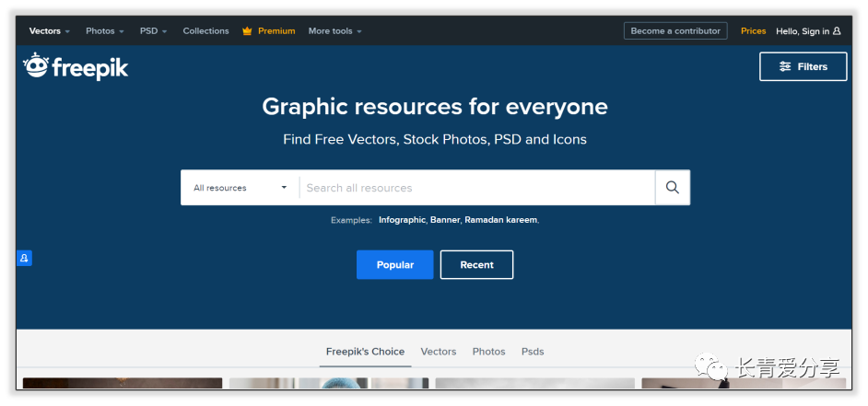This screenshot has width=868, height=406.
Task: Open the Filters button
Action: 803,66
